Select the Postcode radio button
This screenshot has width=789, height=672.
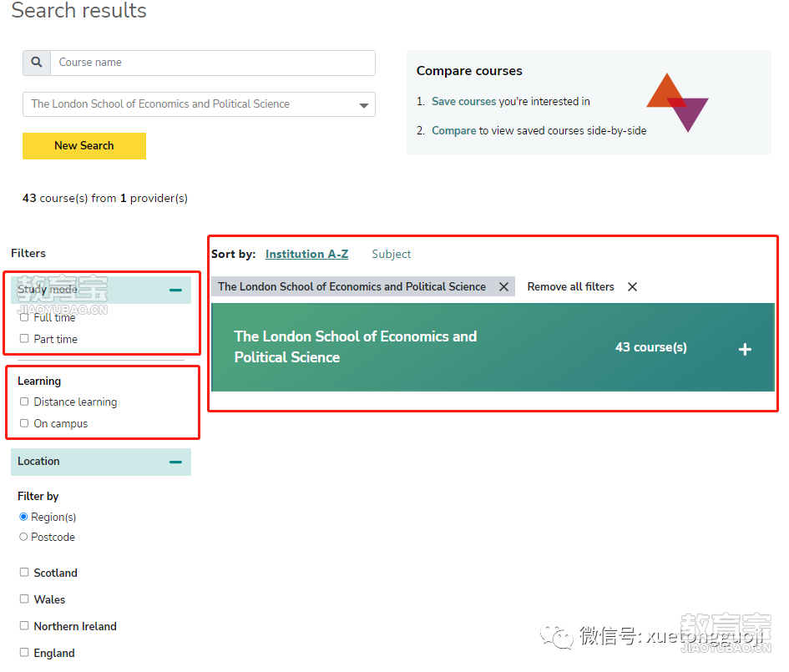click(x=23, y=537)
